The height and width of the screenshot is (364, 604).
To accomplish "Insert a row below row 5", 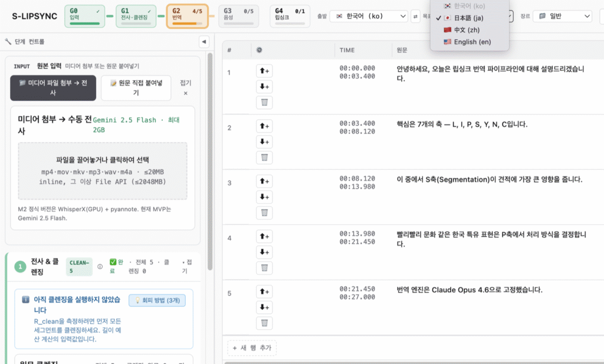I will tap(264, 307).
